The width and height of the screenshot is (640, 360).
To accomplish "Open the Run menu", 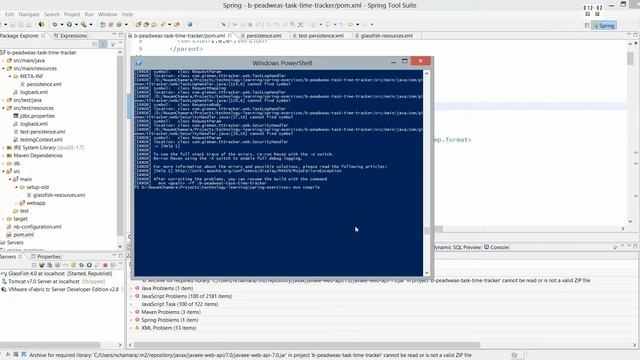I will (x=89, y=14).
